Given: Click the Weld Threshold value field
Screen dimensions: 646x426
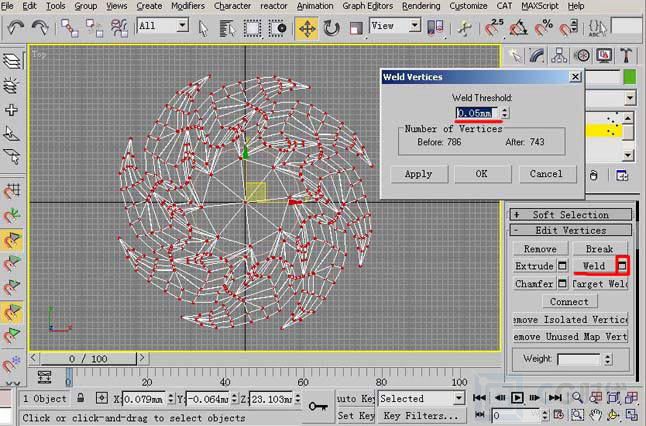Looking at the screenshot, I should pos(476,113).
